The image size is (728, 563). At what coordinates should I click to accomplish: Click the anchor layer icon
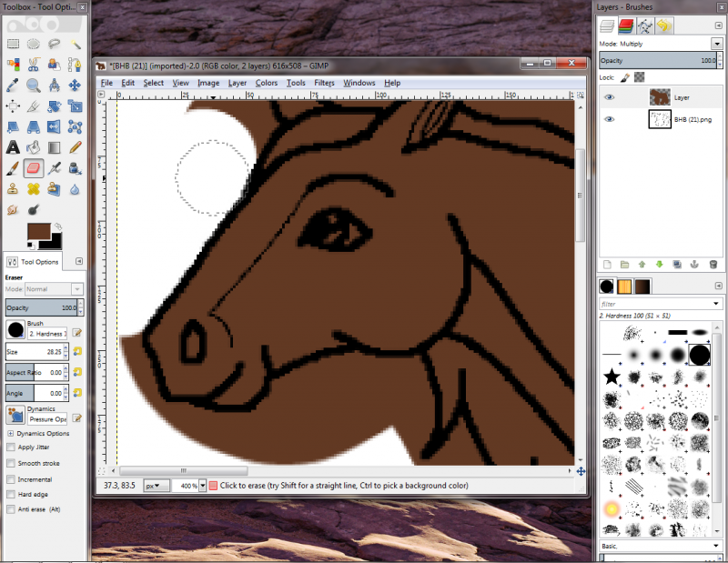click(x=694, y=265)
